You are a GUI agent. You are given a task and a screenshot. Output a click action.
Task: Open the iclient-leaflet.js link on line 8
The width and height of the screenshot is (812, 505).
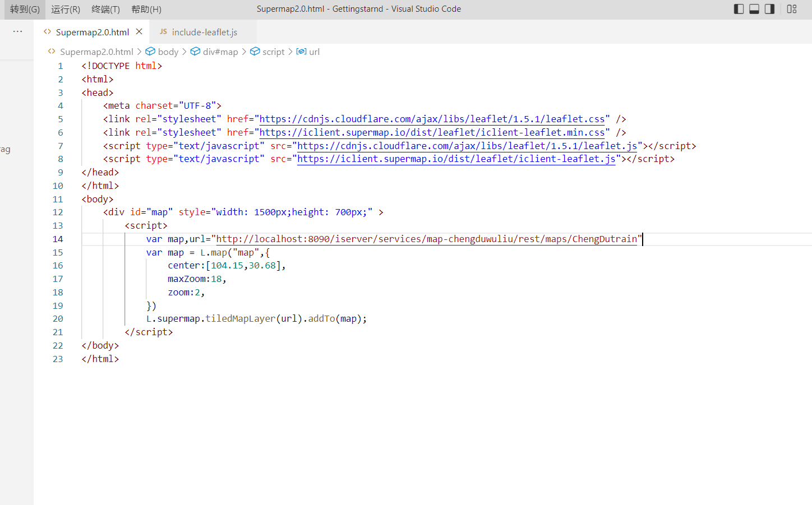(456, 159)
